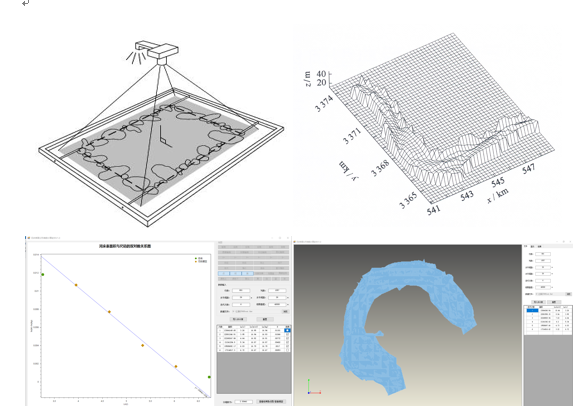
Task: Click the orange legend marker in the scatter plot
Action: coord(196,261)
